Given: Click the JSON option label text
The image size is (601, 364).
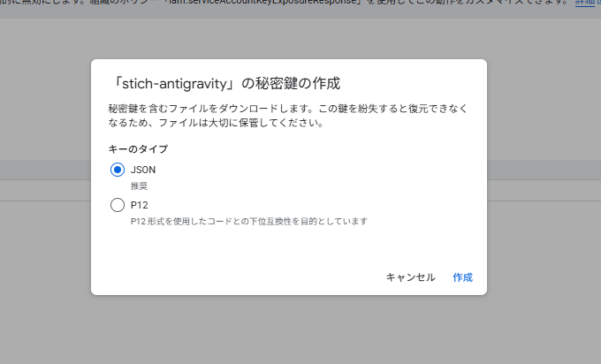Looking at the screenshot, I should coord(142,170).
